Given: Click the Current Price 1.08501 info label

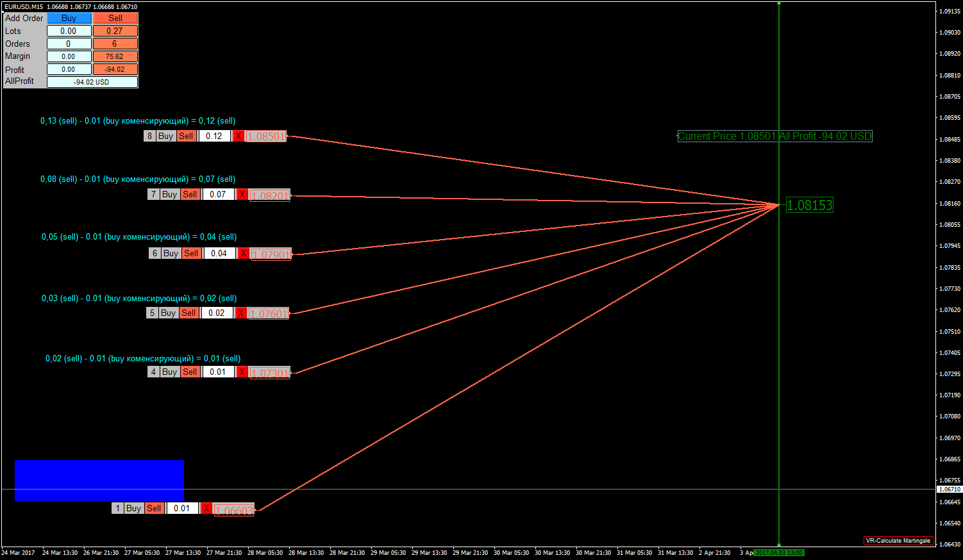Looking at the screenshot, I should point(775,136).
